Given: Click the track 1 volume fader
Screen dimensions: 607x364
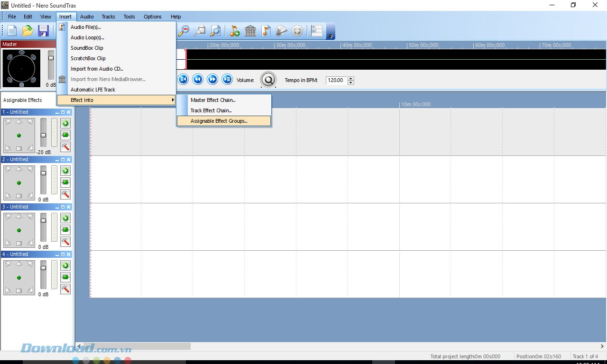Looking at the screenshot, I should coord(43,136).
